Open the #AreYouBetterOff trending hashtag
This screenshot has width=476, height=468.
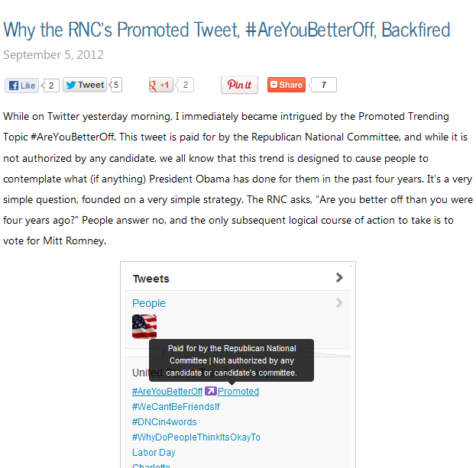(x=167, y=392)
